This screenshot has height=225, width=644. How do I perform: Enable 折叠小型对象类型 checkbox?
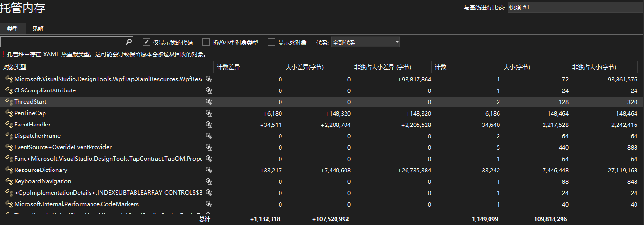tap(206, 42)
